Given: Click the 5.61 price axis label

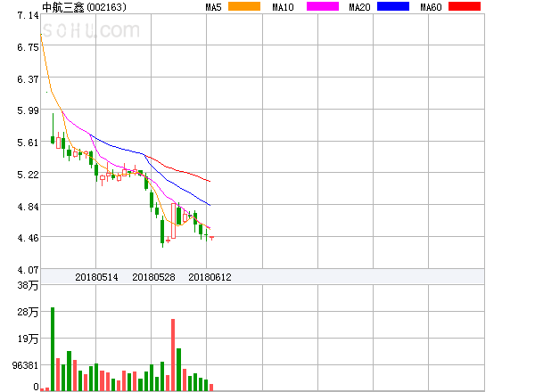Looking at the screenshot, I should (28, 143).
